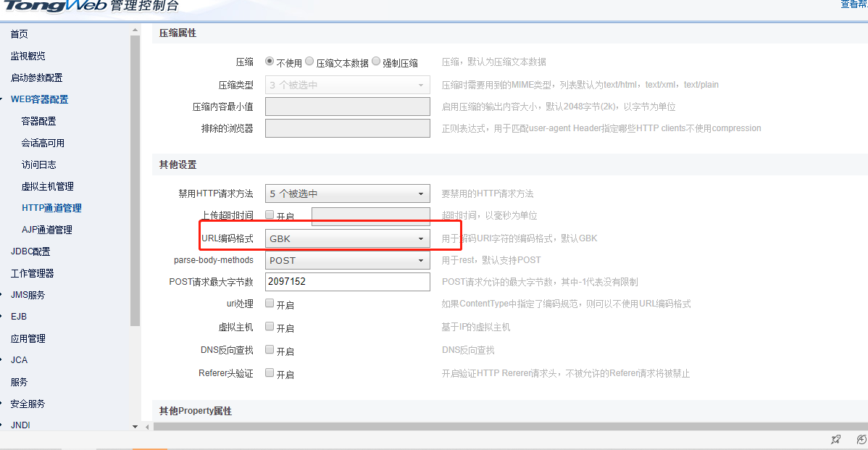Click the horizontal scrollbar left arrow

[147, 427]
